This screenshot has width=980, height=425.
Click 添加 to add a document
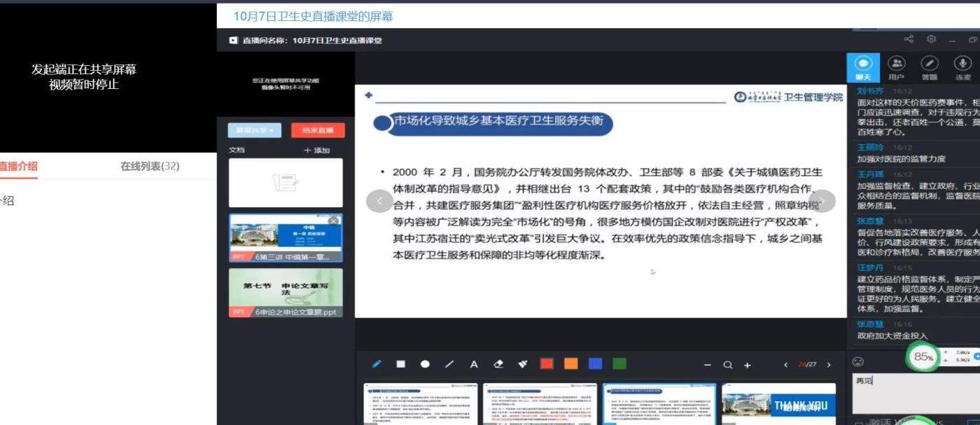point(316,151)
